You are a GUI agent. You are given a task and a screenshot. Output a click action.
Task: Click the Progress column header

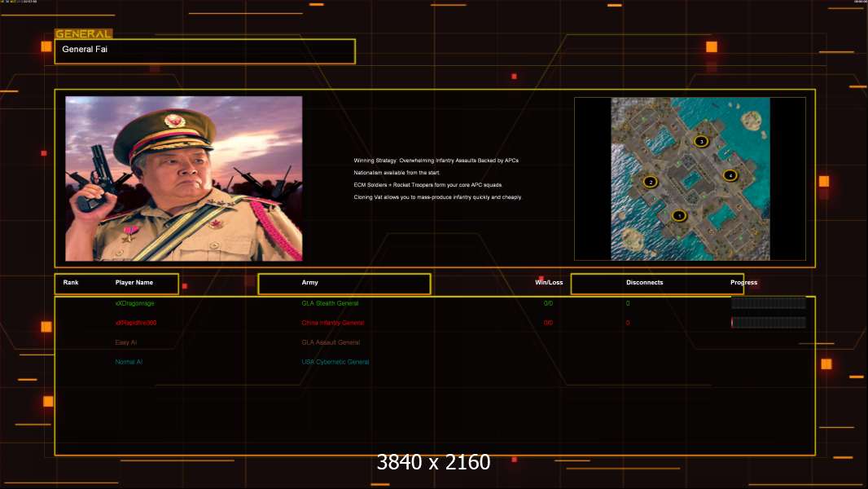pos(743,283)
